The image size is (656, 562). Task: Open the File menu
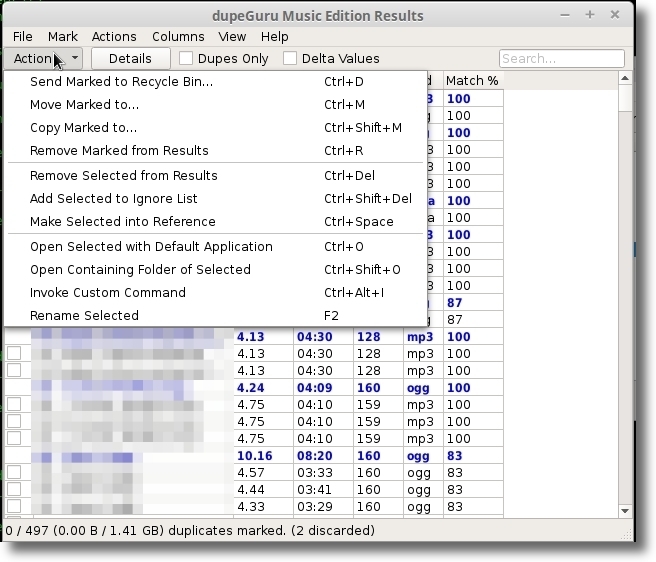point(23,37)
